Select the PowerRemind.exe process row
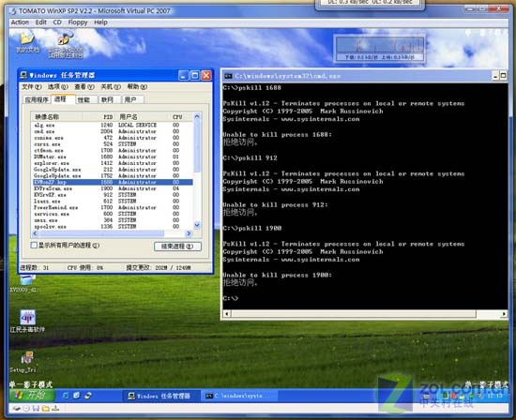This screenshot has width=516, height=420. tap(113, 207)
